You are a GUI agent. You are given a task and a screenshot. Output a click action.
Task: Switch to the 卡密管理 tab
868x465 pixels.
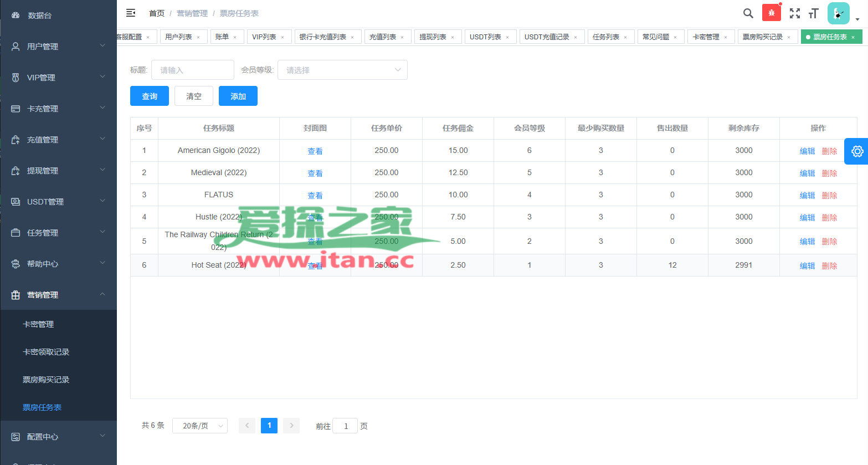(706, 37)
